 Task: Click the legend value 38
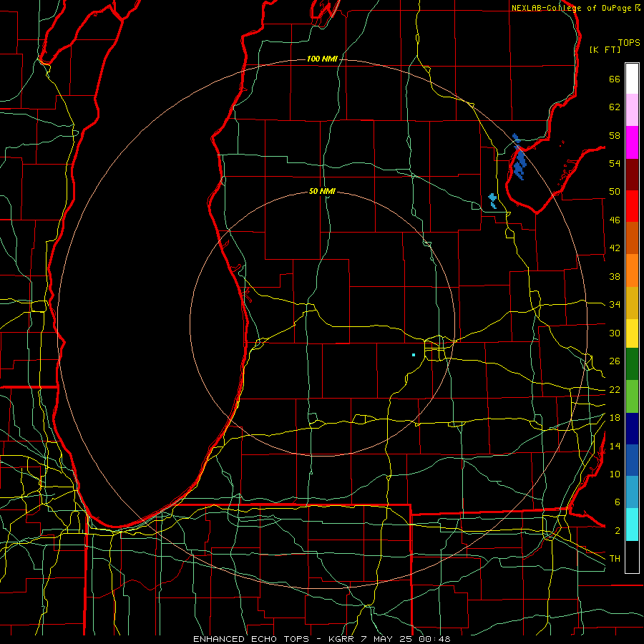pyautogui.click(x=615, y=276)
